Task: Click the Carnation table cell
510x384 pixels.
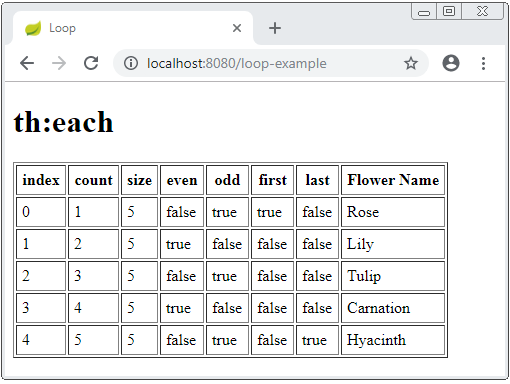Action: coord(393,308)
